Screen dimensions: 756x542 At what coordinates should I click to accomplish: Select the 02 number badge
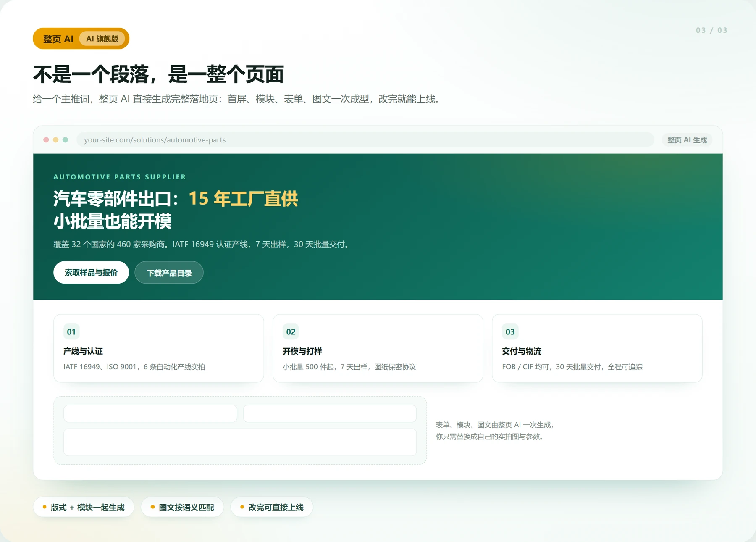pyautogui.click(x=291, y=332)
